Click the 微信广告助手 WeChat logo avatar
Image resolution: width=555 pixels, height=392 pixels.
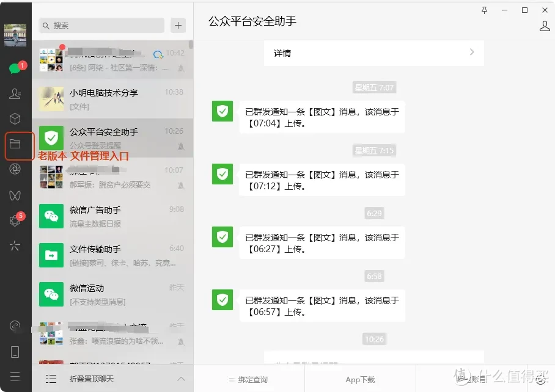tap(51, 216)
